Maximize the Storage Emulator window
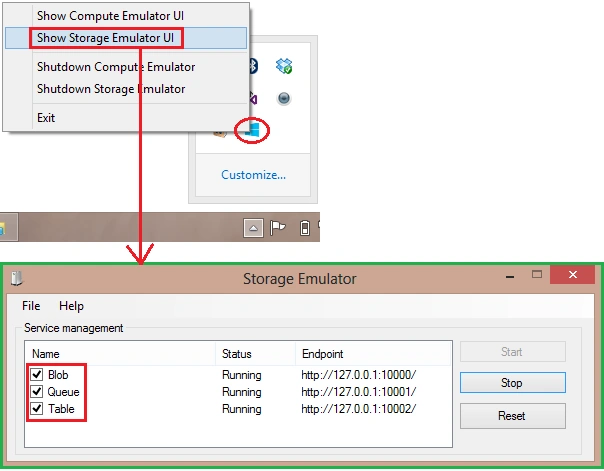 (x=537, y=274)
